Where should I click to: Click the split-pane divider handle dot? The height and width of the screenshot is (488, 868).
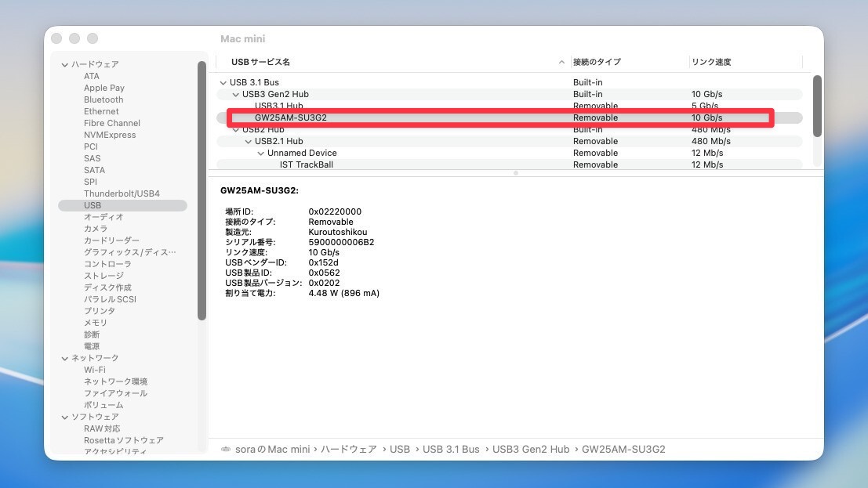[x=516, y=173]
